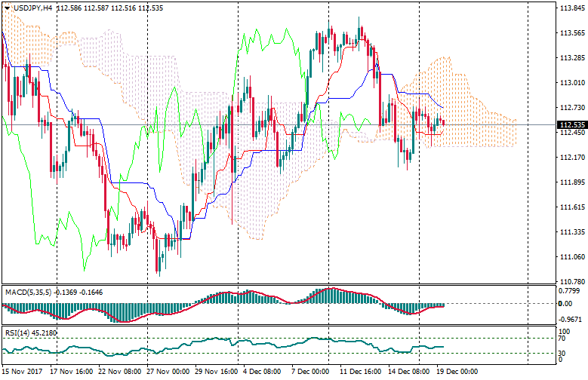Select the 11 Dec 16:00 time label

click(x=359, y=372)
